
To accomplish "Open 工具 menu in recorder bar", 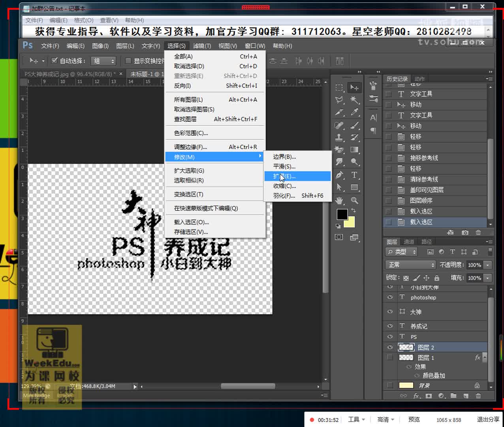I will pos(356,419).
